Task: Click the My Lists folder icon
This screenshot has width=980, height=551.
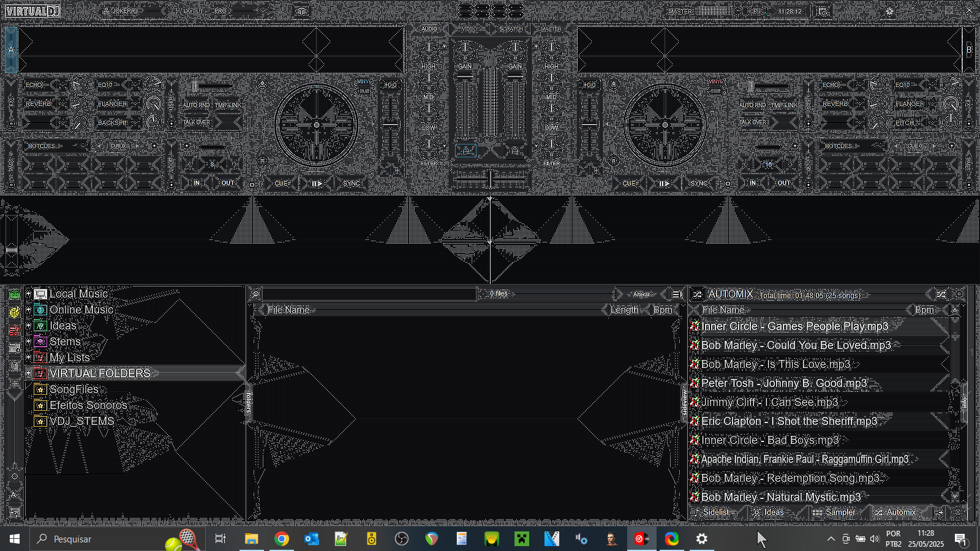Action: tap(40, 358)
